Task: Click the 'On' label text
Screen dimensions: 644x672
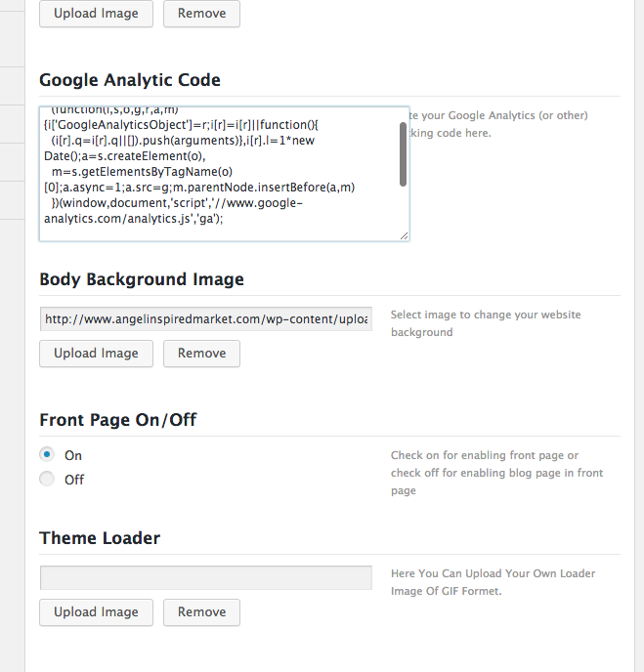Action: (x=73, y=455)
